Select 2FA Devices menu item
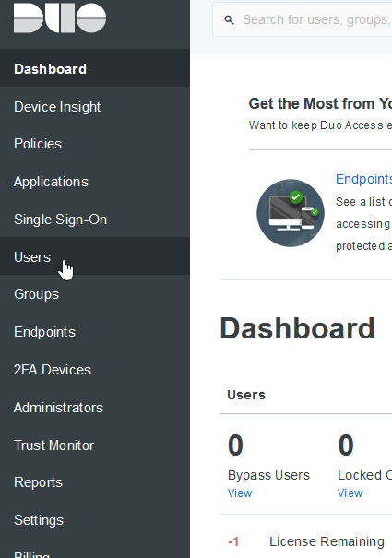This screenshot has width=392, height=558. (95, 370)
